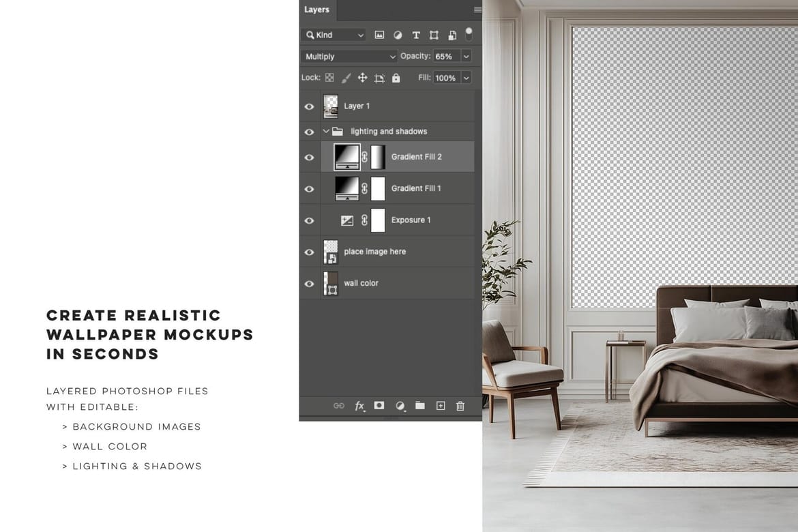Hide Exposure 1 adjustment layer
Viewport: 798px width, 532px height.
(309, 220)
